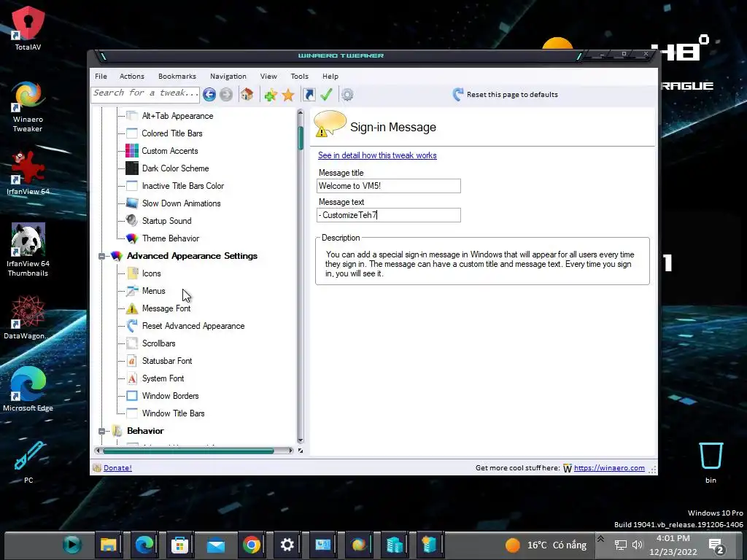Image resolution: width=747 pixels, height=560 pixels.
Task: Click the Message title field
Action: pyautogui.click(x=389, y=186)
